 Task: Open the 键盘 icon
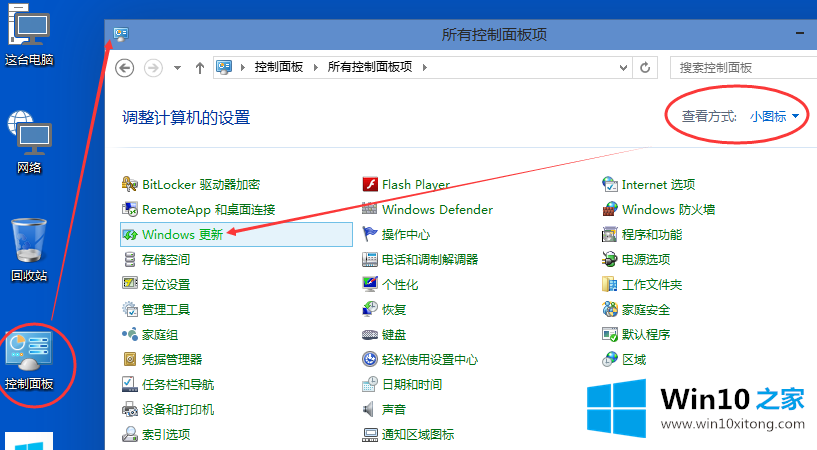tap(370, 334)
